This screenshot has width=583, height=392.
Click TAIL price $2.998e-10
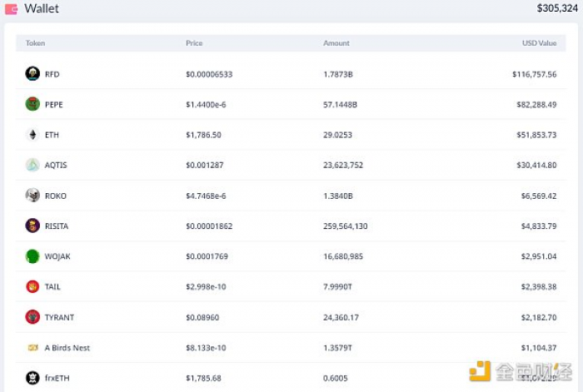206,287
